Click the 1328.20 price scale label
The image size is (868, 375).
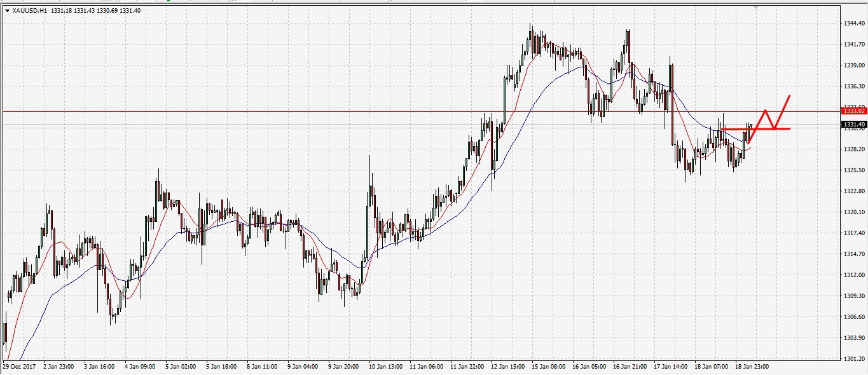tap(853, 149)
